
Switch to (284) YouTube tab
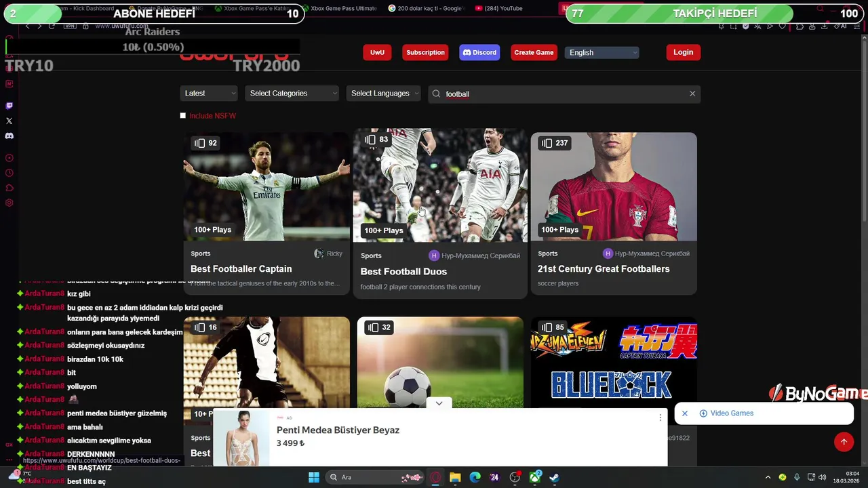tap(498, 8)
